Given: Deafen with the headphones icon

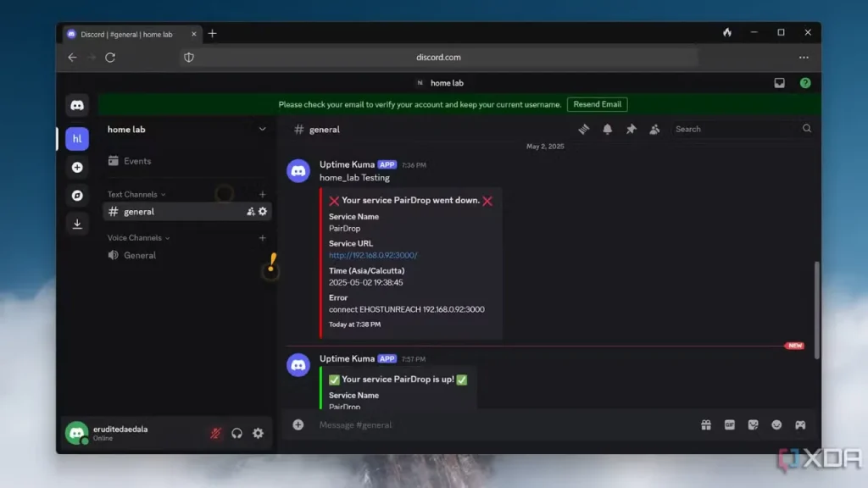Looking at the screenshot, I should pos(237,433).
